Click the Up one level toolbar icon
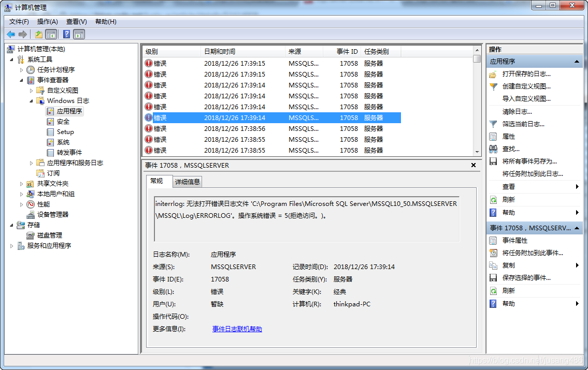 tap(39, 35)
